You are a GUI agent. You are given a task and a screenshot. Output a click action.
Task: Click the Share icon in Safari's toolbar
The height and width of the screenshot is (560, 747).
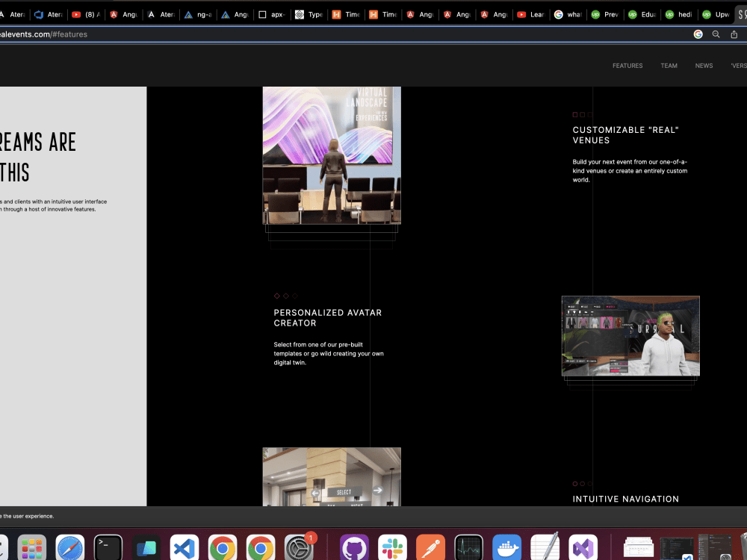pos(734,34)
